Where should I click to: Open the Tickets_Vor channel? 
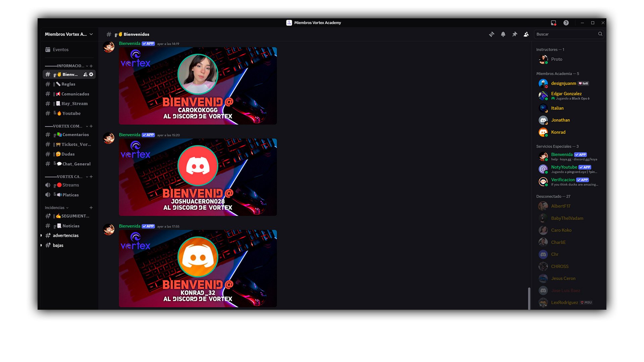tap(69, 144)
